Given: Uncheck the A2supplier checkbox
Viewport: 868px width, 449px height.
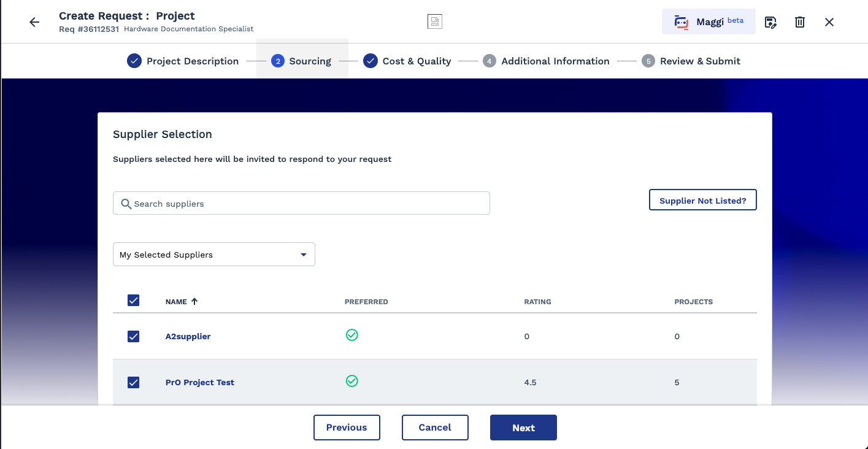Looking at the screenshot, I should tap(133, 336).
